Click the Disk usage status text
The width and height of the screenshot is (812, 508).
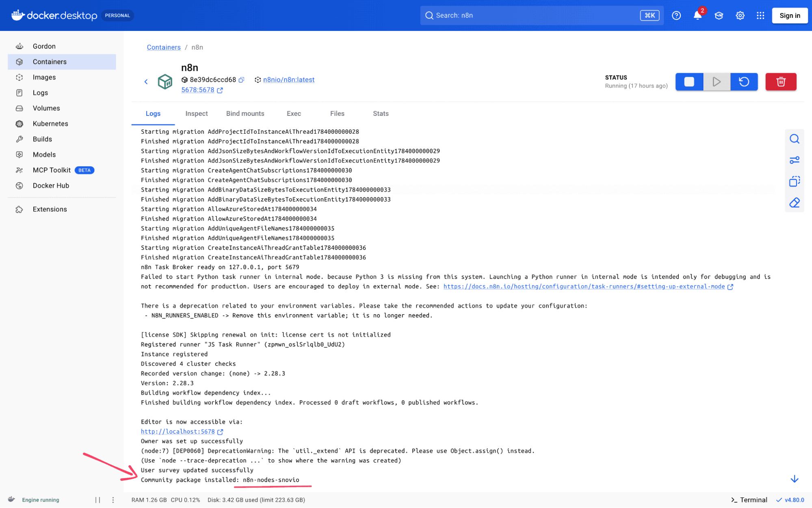pos(256,500)
